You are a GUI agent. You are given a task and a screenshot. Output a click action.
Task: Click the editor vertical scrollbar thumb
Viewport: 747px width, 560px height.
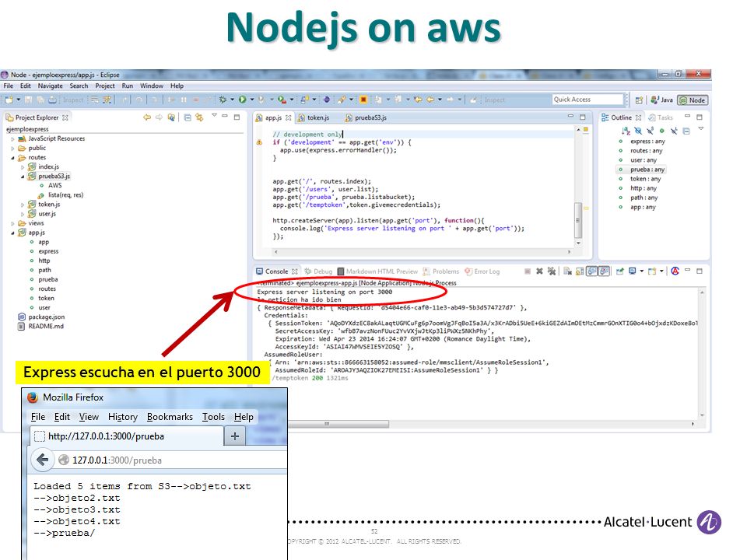578,220
